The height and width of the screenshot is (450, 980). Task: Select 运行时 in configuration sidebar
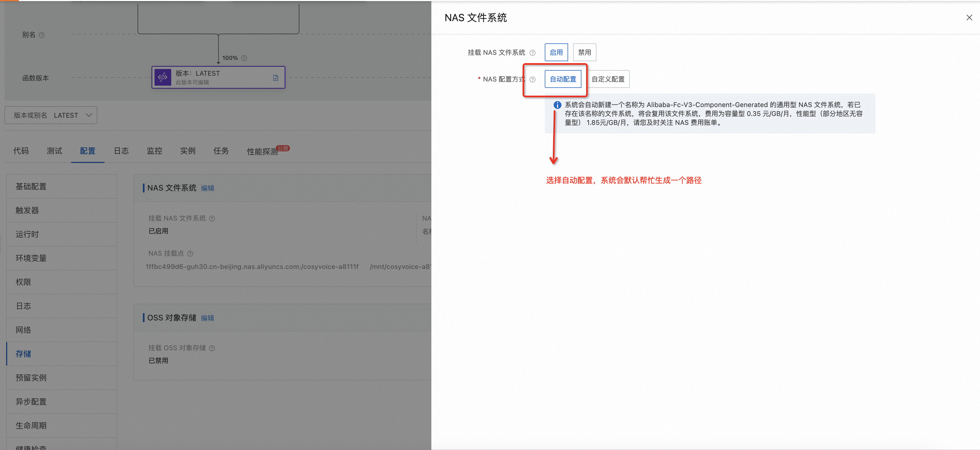[62, 234]
